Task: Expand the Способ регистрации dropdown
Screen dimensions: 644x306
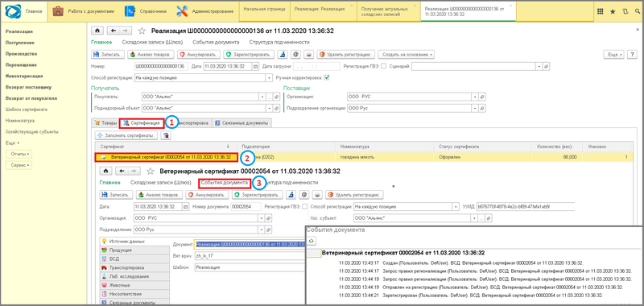Action: coord(270,77)
